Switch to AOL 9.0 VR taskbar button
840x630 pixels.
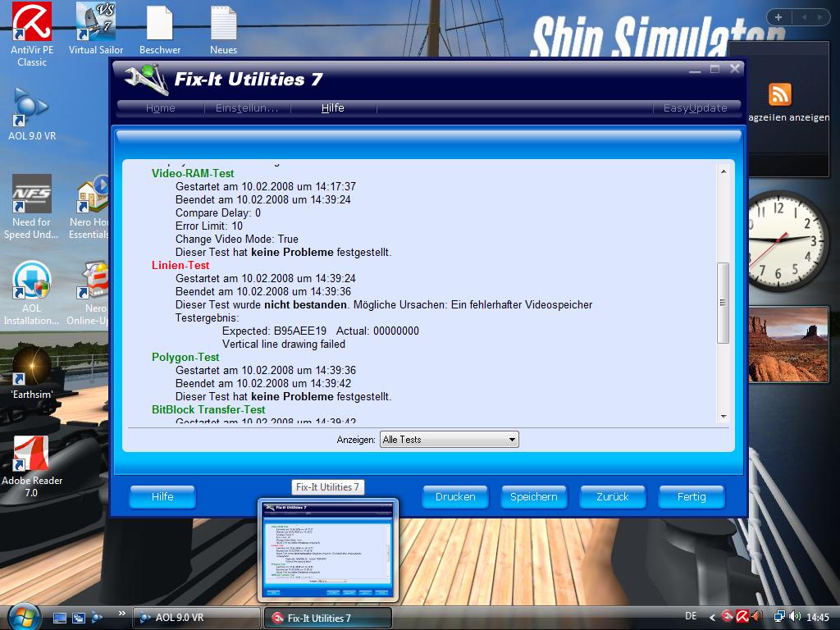click(196, 618)
